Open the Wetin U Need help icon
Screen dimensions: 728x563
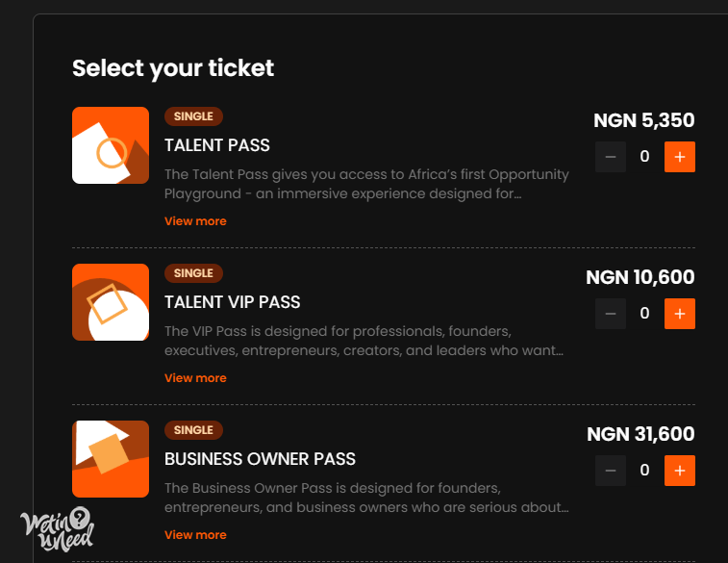point(57,529)
